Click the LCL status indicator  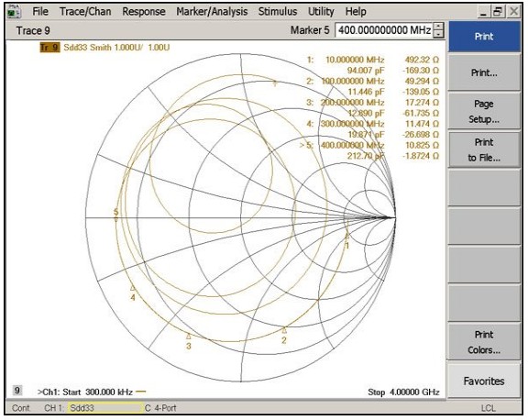(488, 408)
